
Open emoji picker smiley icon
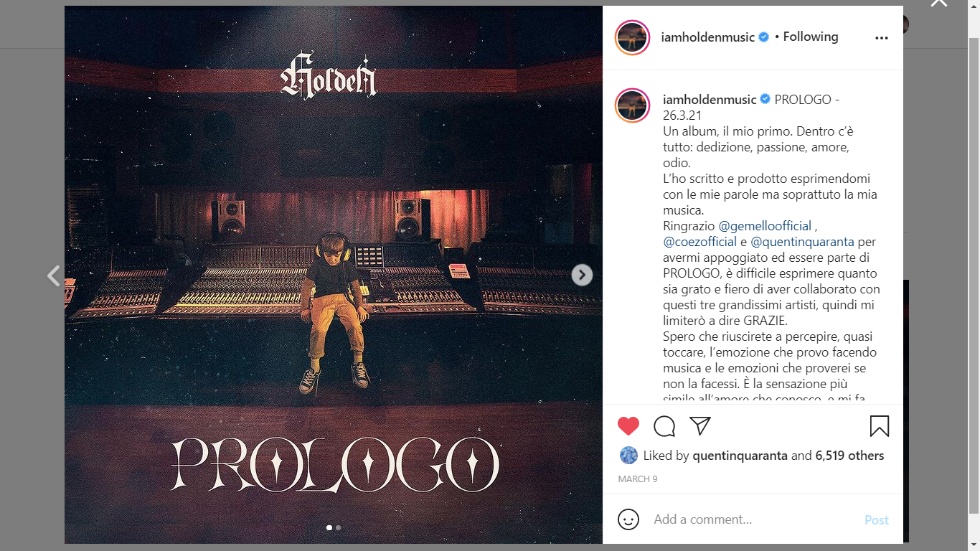[628, 519]
